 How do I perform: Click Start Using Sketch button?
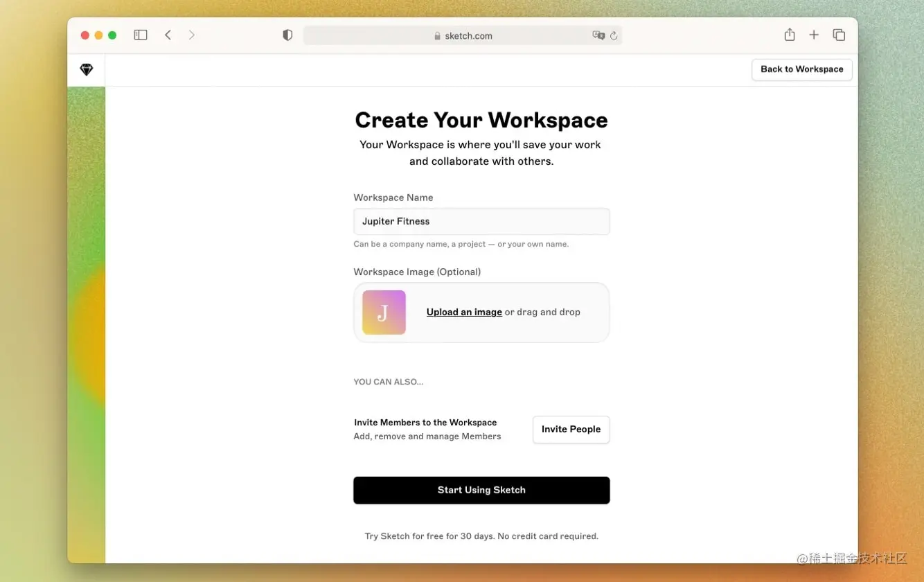pos(481,490)
